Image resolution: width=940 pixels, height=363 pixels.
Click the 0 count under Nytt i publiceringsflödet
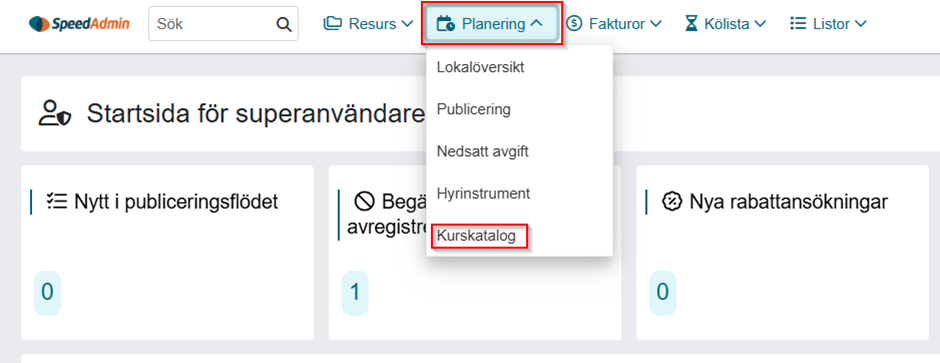47,293
